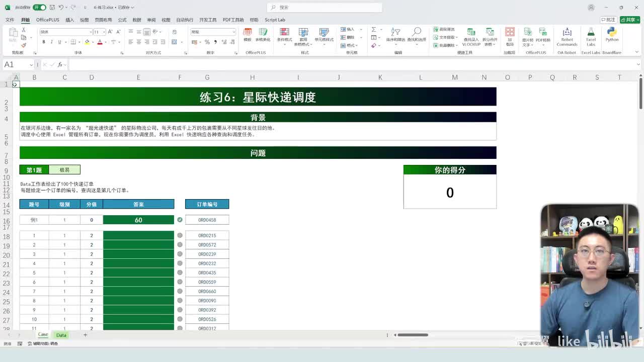Screen dimensions: 644x362
Task: Open the File menu tab
Action: pyautogui.click(x=10, y=20)
